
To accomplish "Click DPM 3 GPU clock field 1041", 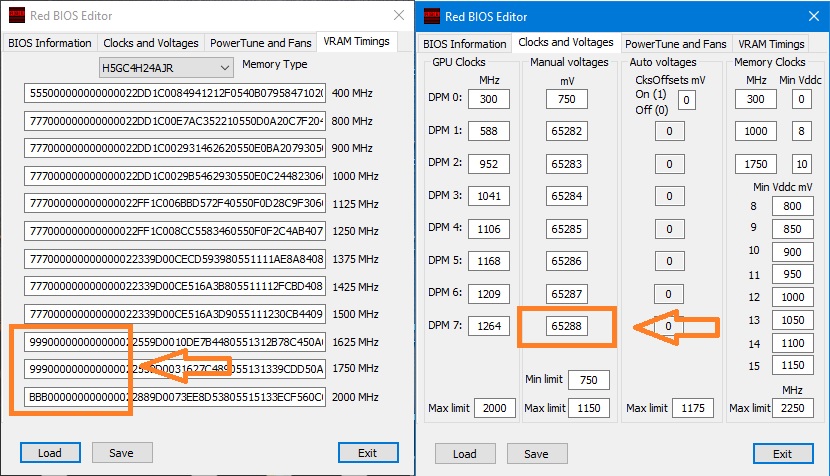I will click(x=489, y=196).
